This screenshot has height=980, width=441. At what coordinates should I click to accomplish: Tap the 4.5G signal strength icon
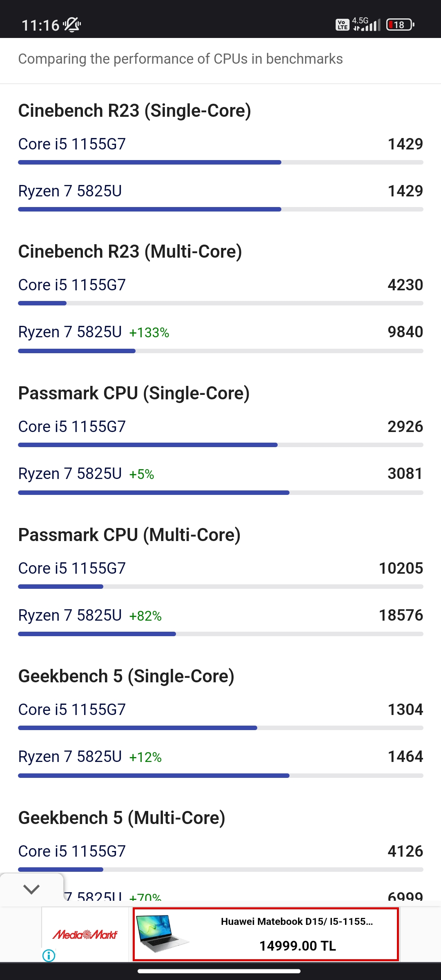pos(367,24)
